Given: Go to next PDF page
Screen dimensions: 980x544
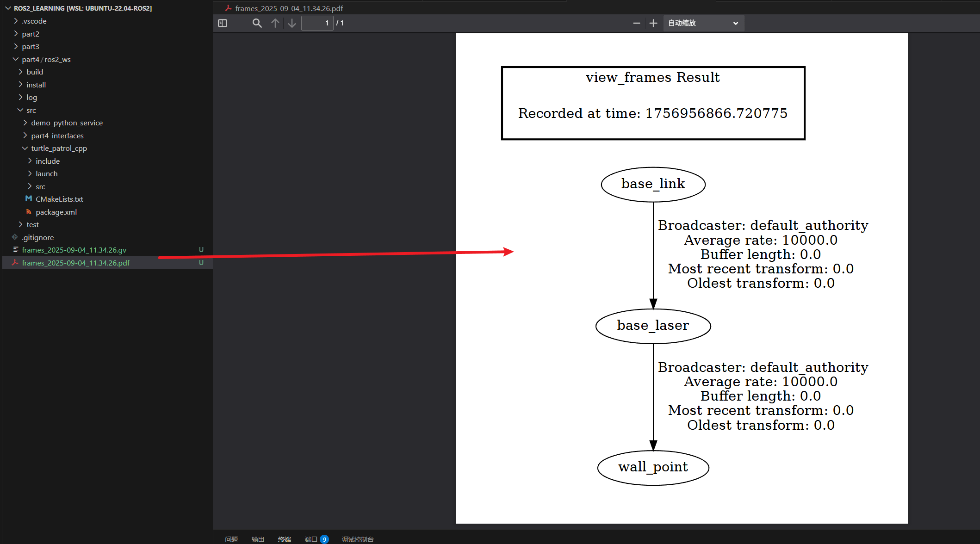Looking at the screenshot, I should click(292, 23).
